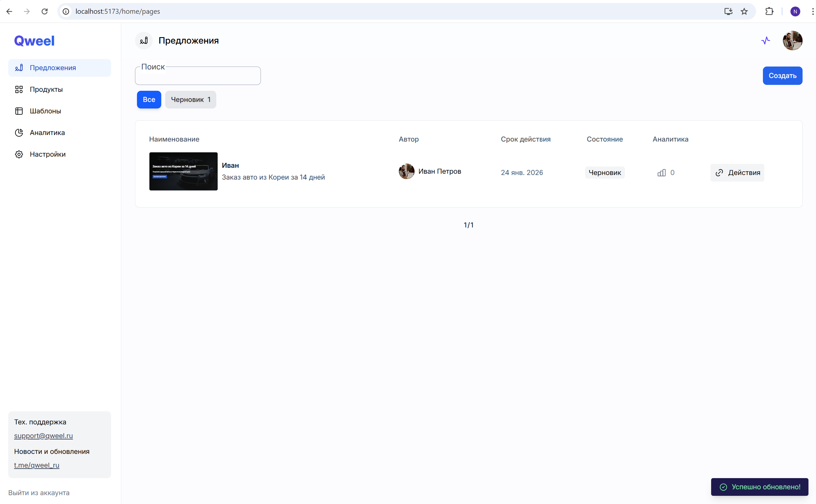Click the Поиск search field
The height and width of the screenshot is (504, 816).
198,77
